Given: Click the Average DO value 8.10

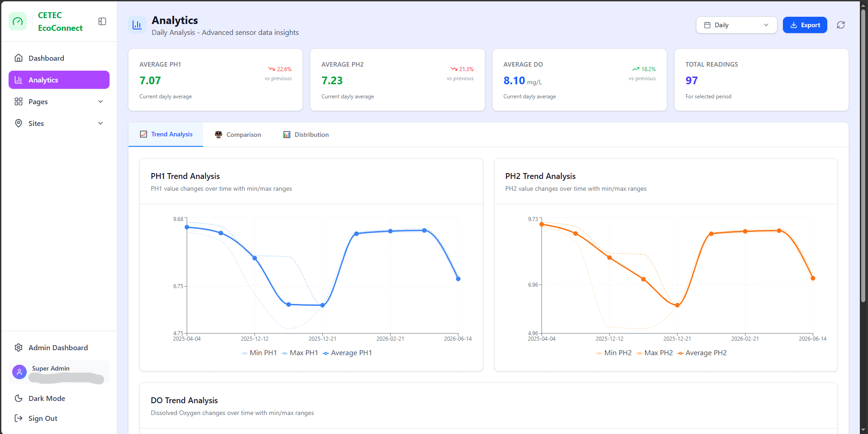Looking at the screenshot, I should pyautogui.click(x=514, y=81).
